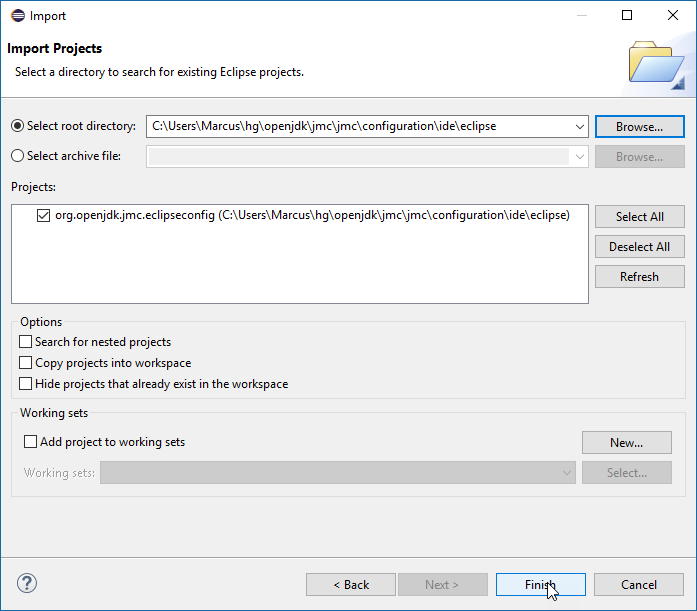Screen dimensions: 697x611
Task: Choose Select archive file radio option
Action: coord(17,156)
